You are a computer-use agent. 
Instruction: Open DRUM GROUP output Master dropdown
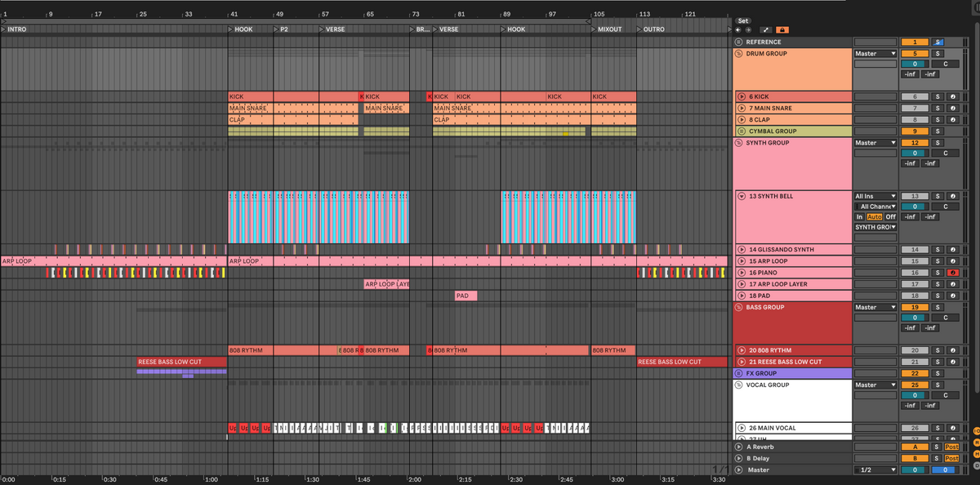click(875, 54)
